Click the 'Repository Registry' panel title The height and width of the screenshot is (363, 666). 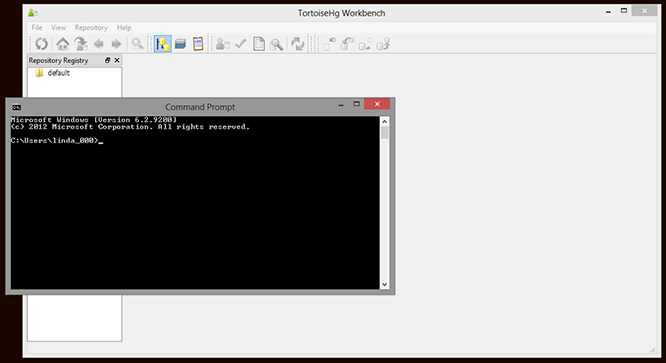point(59,60)
